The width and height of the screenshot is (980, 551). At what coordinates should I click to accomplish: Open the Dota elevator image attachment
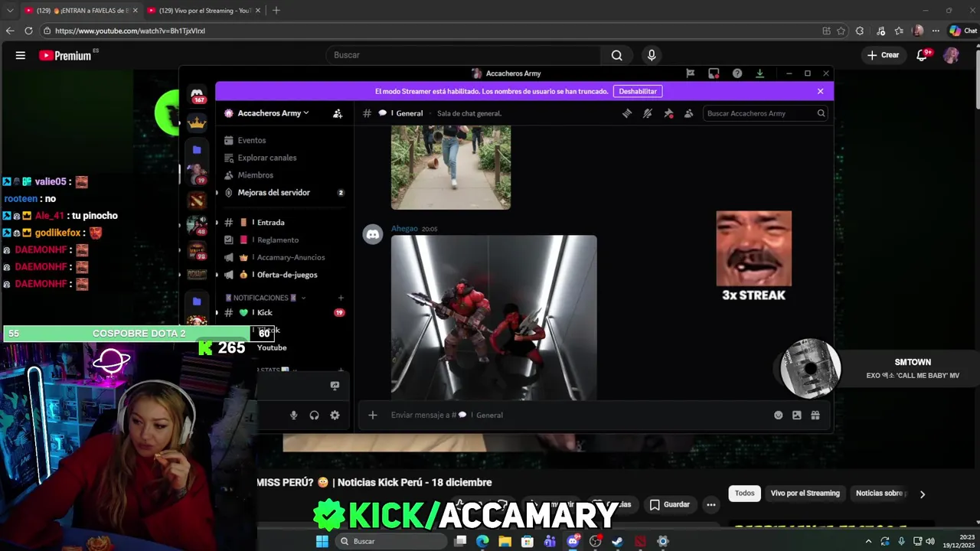tap(494, 318)
